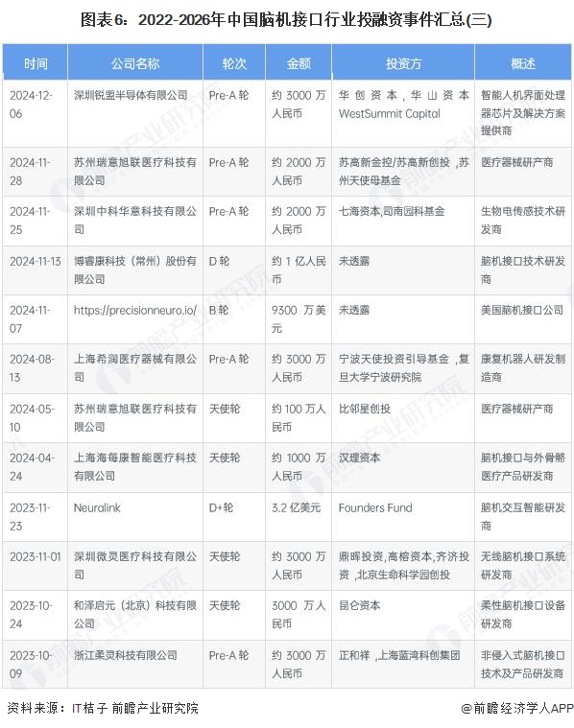Viewport: 574px width, 728px height.
Task: Click description 智能人机界面处理器芯片及解决方案提供商
Action: (523, 113)
